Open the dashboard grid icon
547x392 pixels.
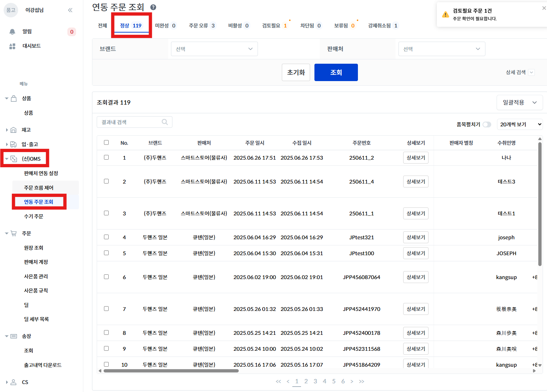click(12, 46)
